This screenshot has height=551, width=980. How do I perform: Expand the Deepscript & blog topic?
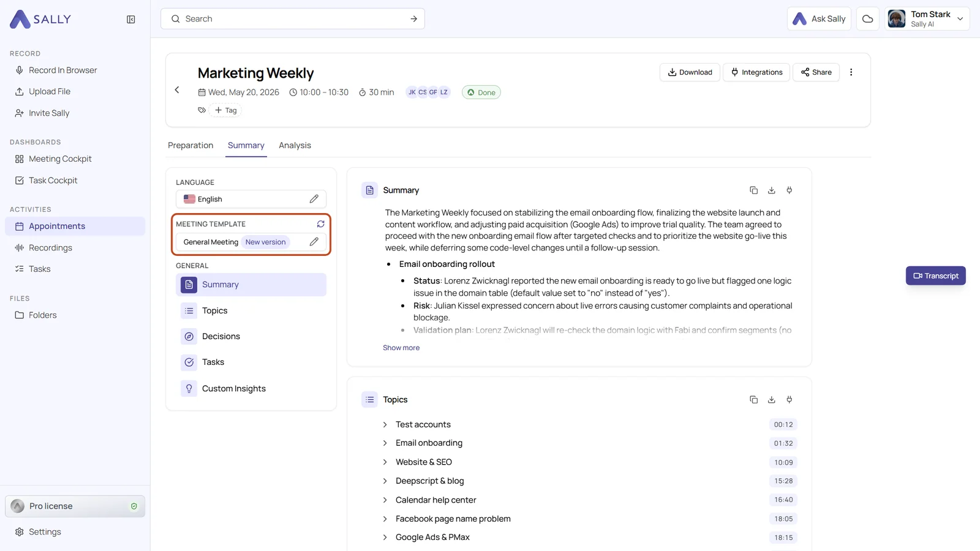coord(385,481)
